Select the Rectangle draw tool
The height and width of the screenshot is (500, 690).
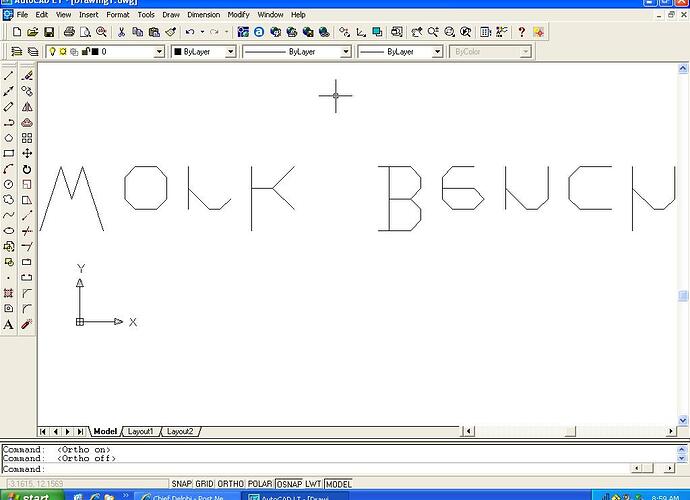click(8, 153)
